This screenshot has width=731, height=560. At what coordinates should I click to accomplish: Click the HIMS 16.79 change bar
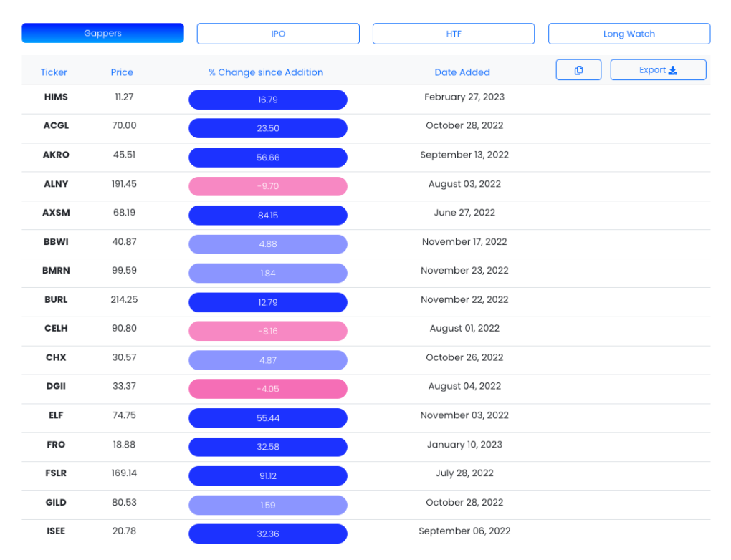tap(268, 100)
